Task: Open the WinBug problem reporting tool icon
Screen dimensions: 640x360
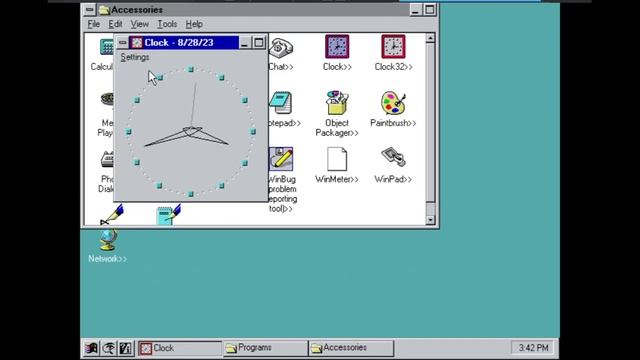Action: point(281,159)
